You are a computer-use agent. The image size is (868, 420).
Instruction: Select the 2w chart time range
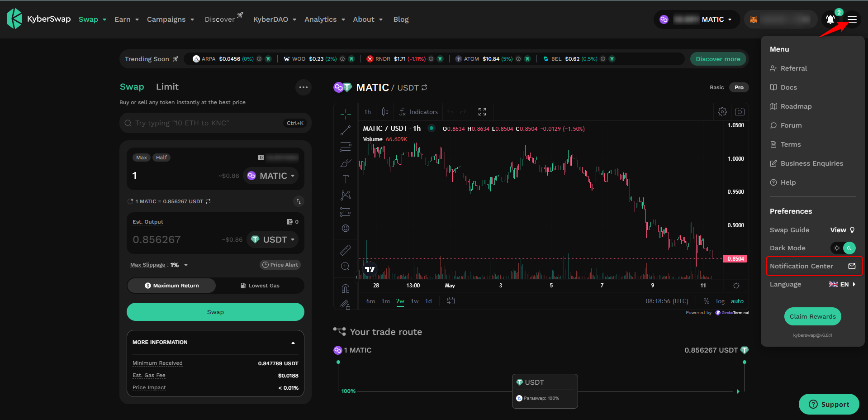point(400,301)
